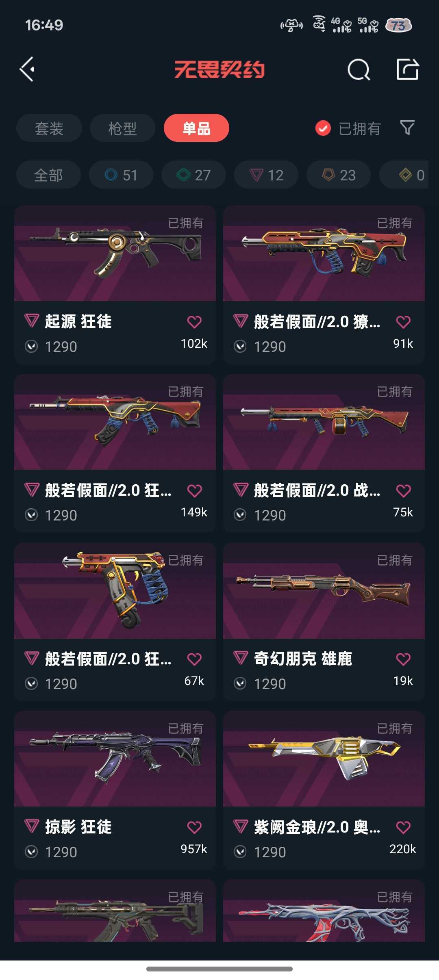This screenshot has width=439, height=980.
Task: Select the 单品 tab
Action: 196,128
